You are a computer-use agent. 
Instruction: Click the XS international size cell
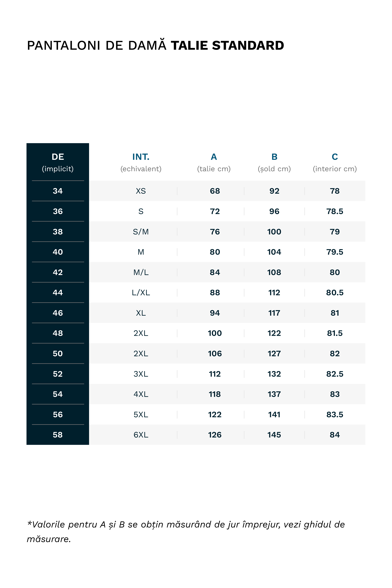(141, 191)
